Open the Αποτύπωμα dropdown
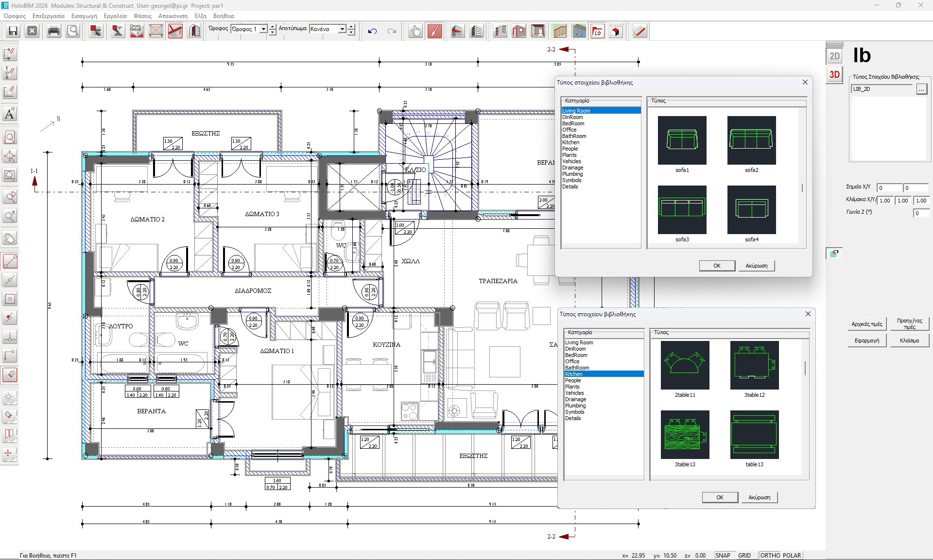The width and height of the screenshot is (933, 560). click(x=342, y=29)
